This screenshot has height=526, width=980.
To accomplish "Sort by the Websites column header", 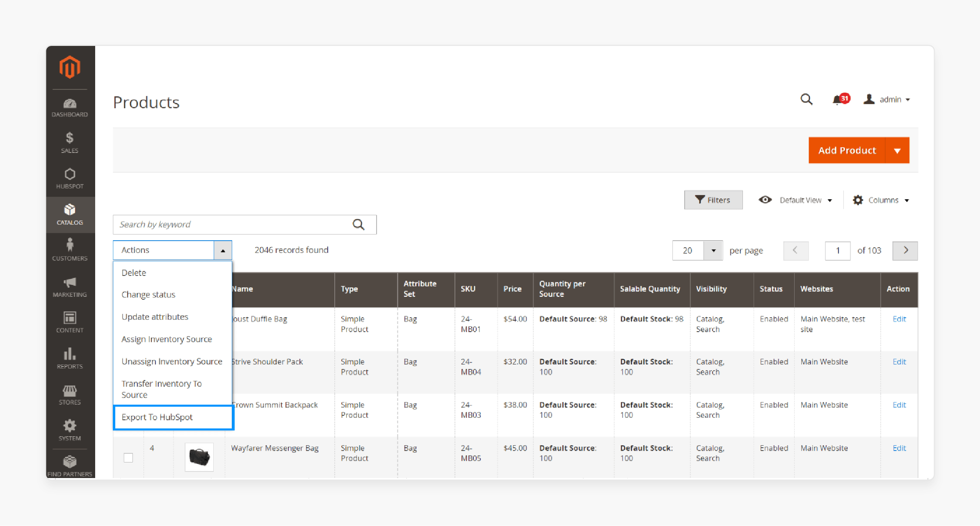I will click(x=838, y=289).
